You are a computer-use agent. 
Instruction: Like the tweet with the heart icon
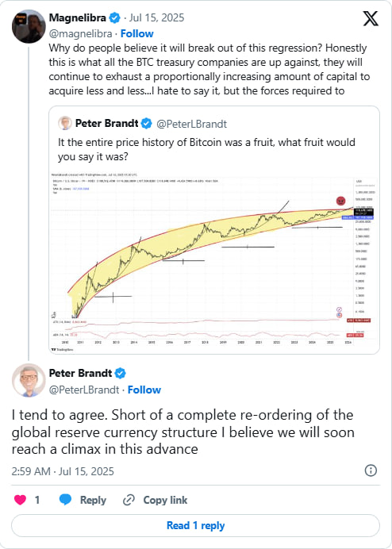click(21, 500)
